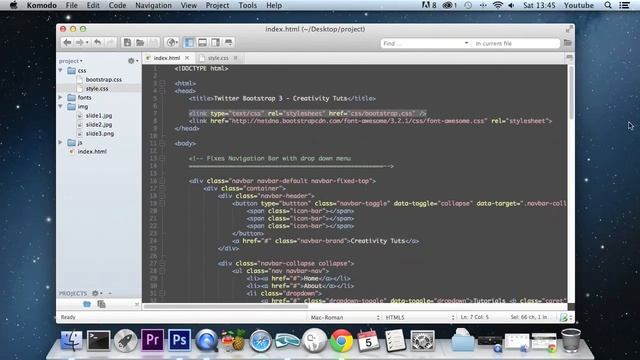
Task: Toggle right pane visibility button
Action: click(x=215, y=42)
